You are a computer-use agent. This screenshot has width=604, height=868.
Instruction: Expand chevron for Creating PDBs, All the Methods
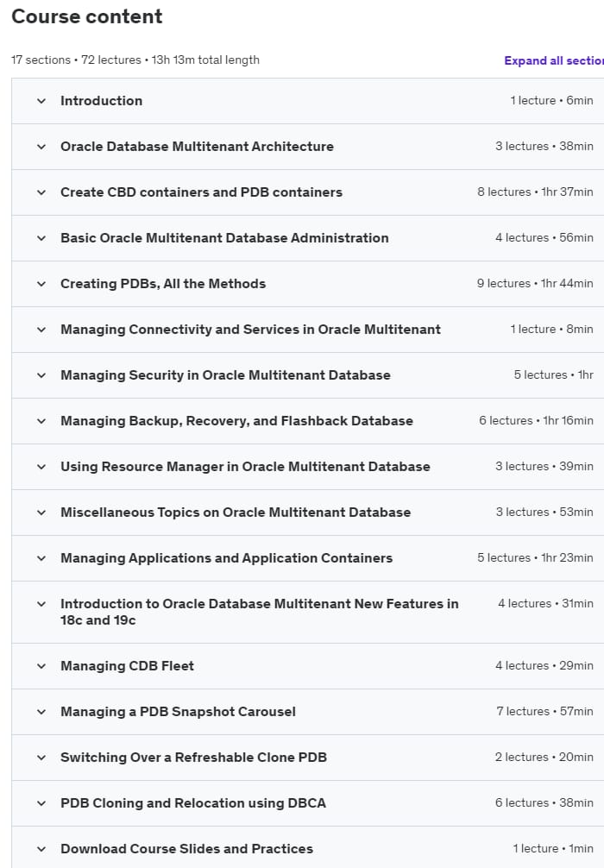click(x=41, y=284)
